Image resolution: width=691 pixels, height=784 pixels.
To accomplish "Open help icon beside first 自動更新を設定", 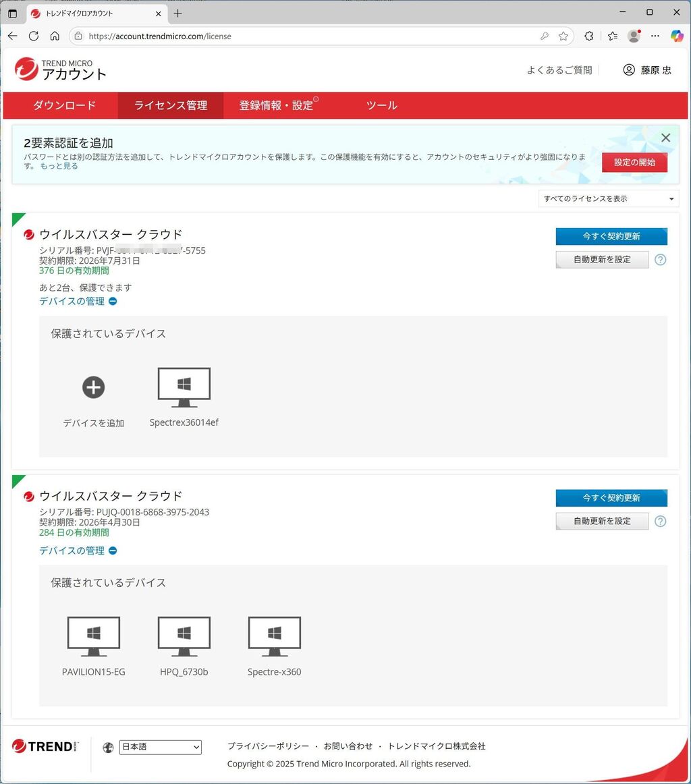I will pos(660,260).
